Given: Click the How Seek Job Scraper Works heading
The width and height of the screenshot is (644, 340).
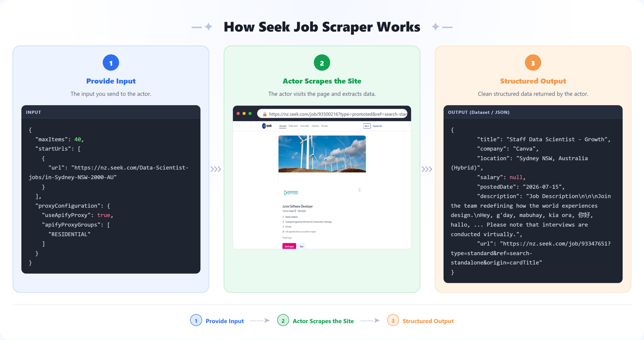Looking at the screenshot, I should tap(322, 27).
